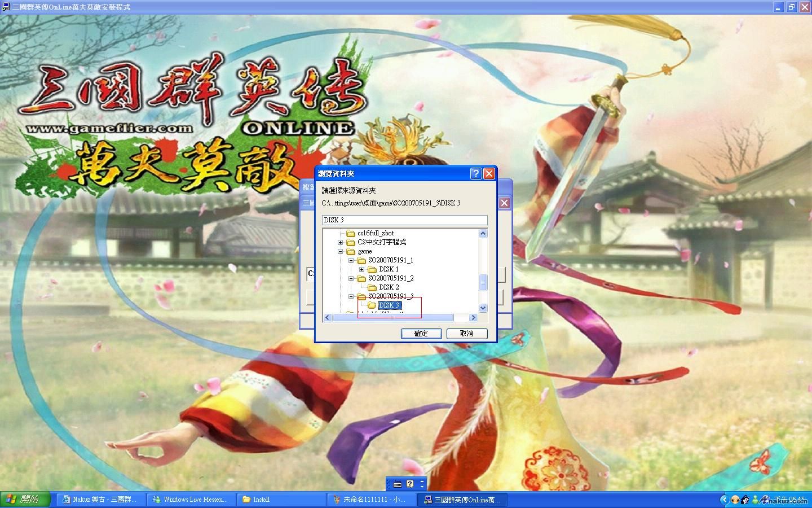Image resolution: width=812 pixels, height=508 pixels.
Task: Click the DISK 2 folder icon
Action: click(372, 287)
